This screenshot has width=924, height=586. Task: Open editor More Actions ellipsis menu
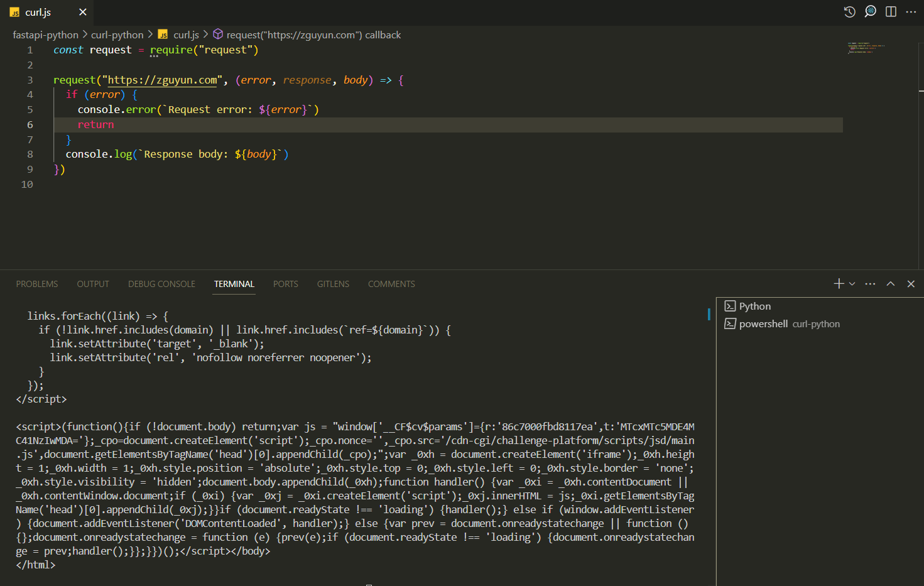911,12
